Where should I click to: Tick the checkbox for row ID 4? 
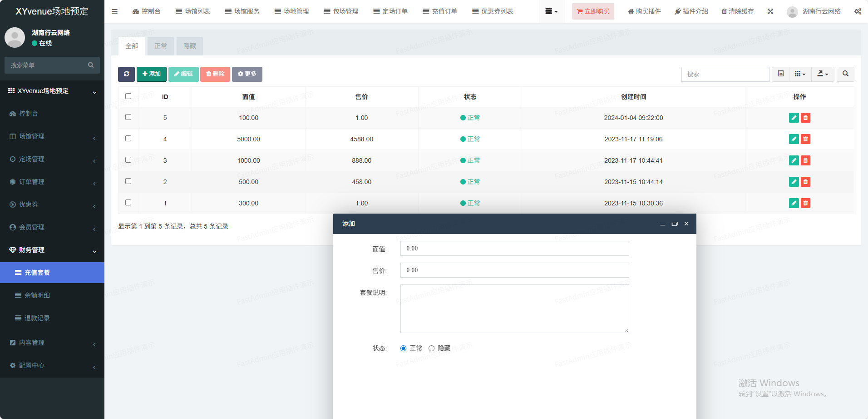[128, 139]
